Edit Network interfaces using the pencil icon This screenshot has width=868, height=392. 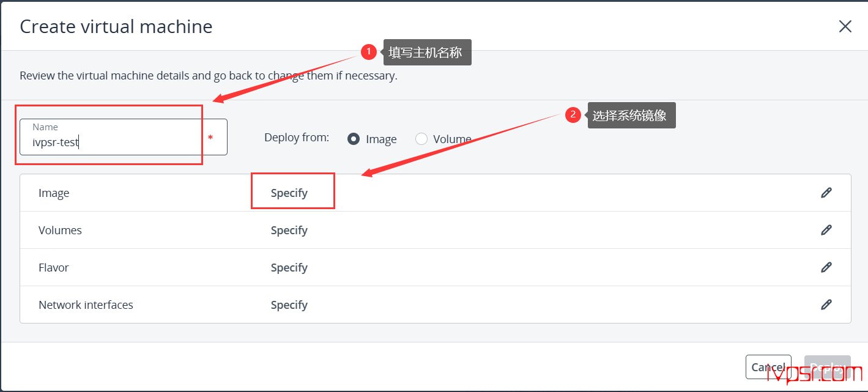point(826,305)
